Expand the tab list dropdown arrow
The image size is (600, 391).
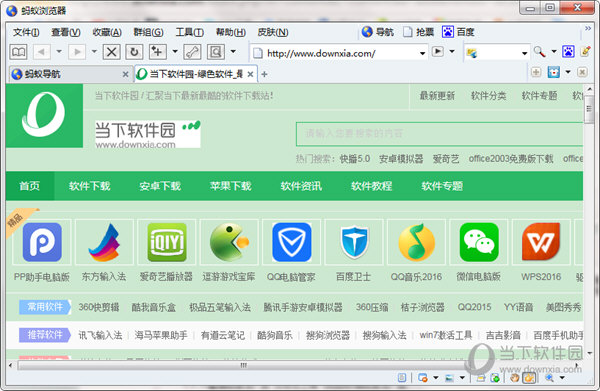coord(568,72)
